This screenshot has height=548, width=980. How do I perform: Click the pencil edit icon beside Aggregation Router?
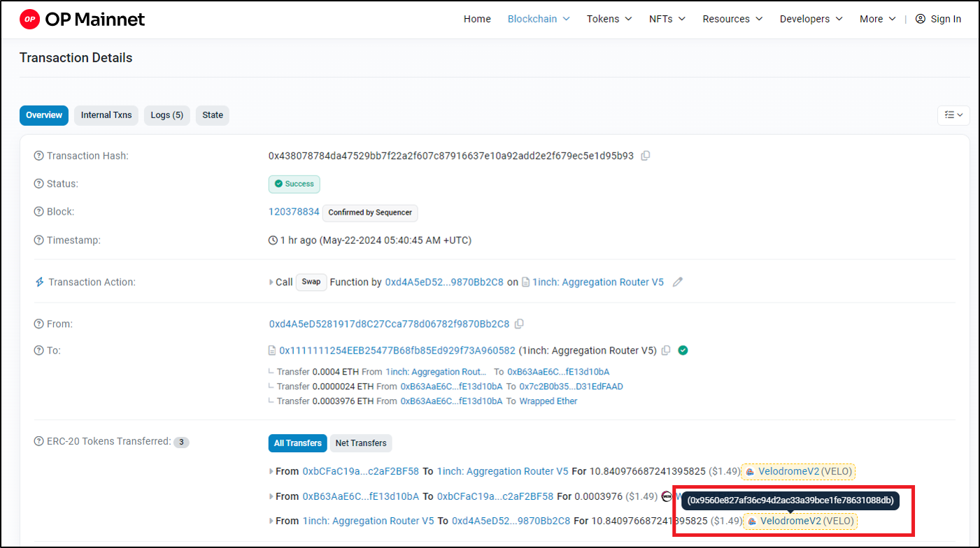pyautogui.click(x=677, y=282)
